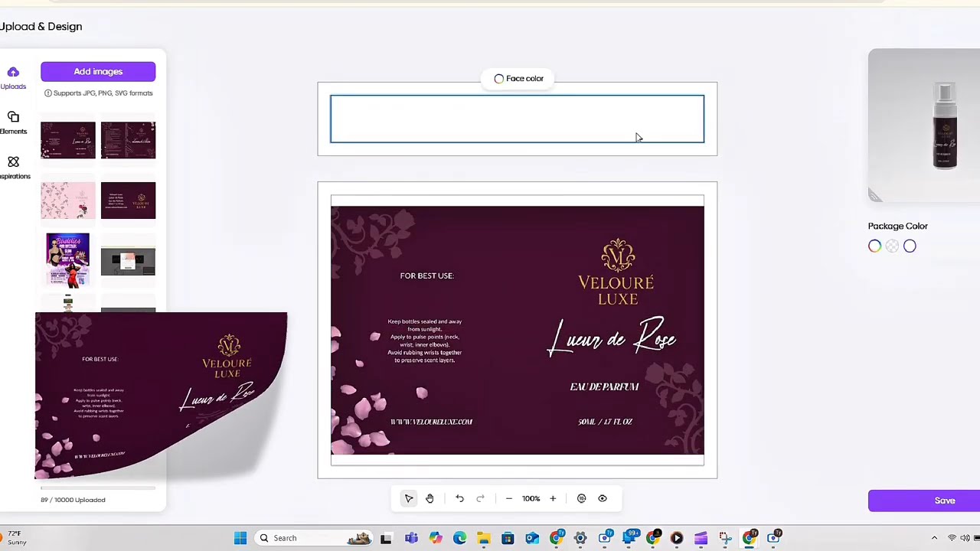Select the third package color swatch
The image size is (980, 551).
tap(910, 246)
